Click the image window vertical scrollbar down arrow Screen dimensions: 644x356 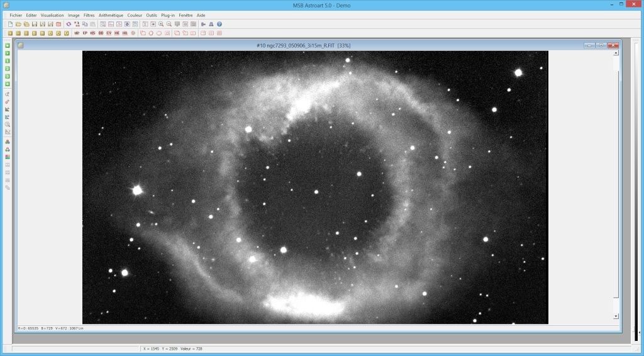(616, 316)
